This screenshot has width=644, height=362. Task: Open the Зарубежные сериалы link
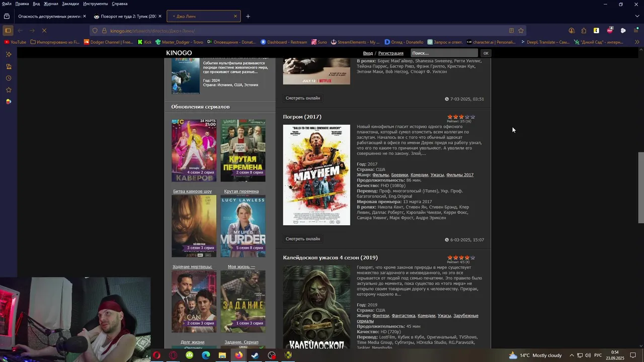pyautogui.click(x=418, y=318)
